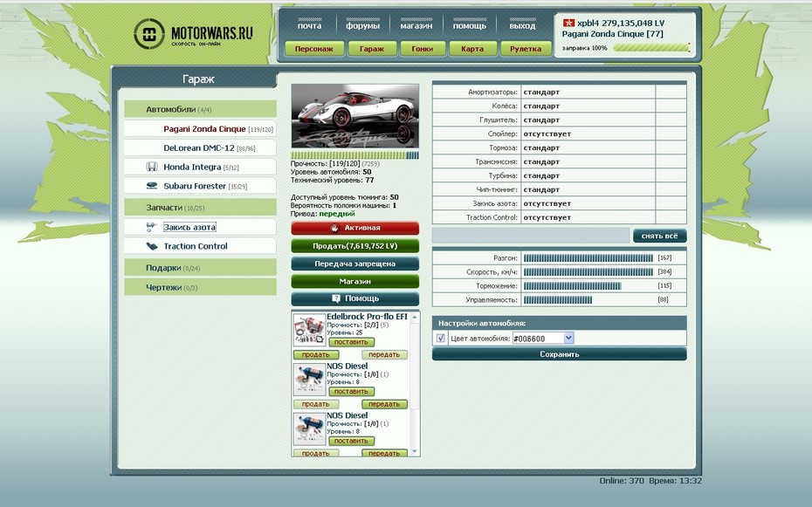This screenshot has width=812, height=507.
Task: Click продать under Edelbrock Pro-flo EFI
Action: [316, 355]
